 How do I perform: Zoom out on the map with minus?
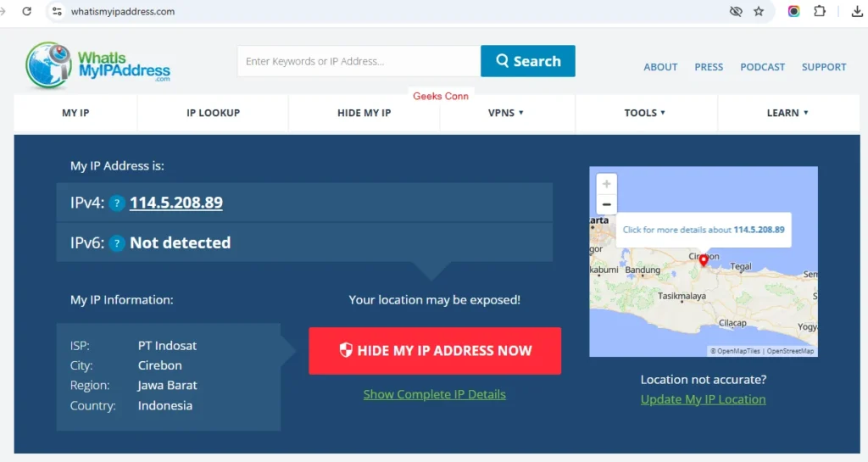point(607,204)
